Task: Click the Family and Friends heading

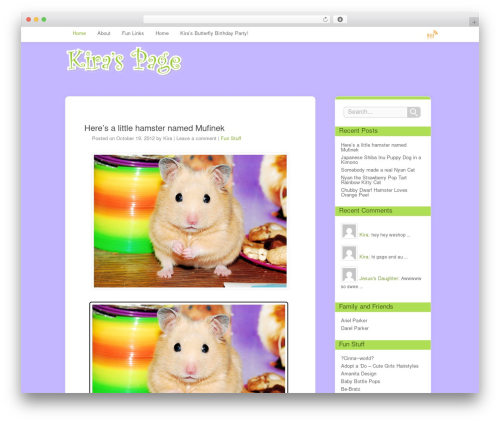Action: click(383, 307)
